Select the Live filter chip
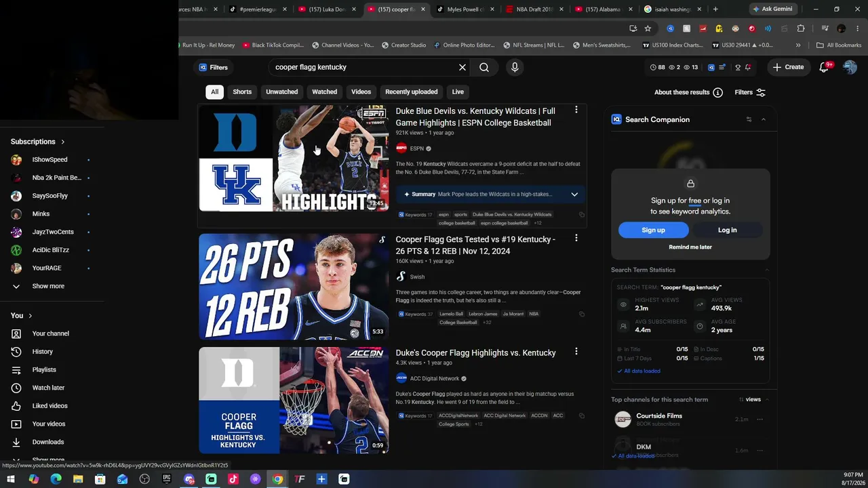 [458, 91]
